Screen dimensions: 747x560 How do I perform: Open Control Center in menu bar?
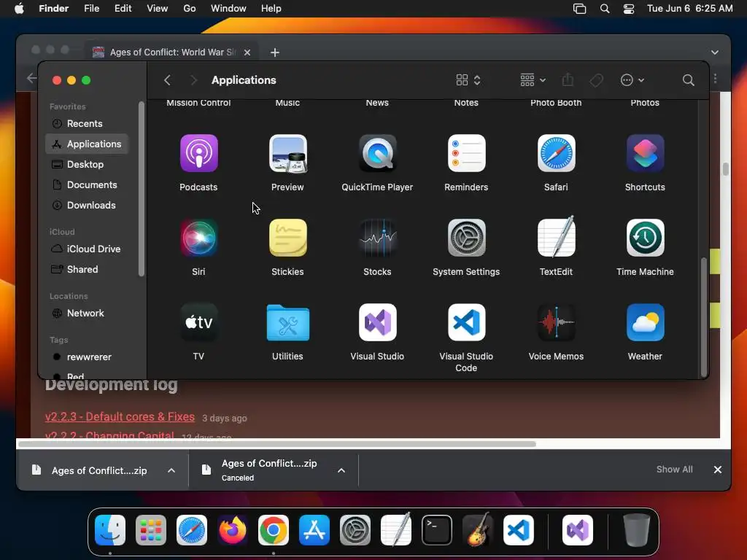tap(629, 9)
